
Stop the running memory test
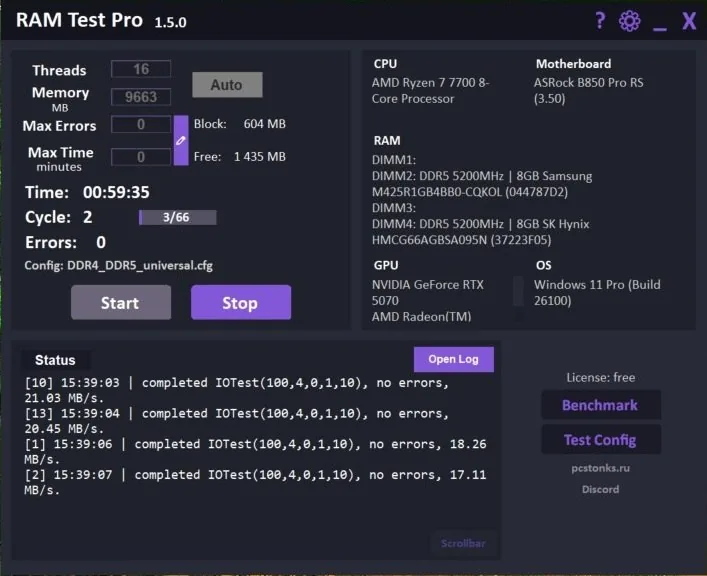241,302
